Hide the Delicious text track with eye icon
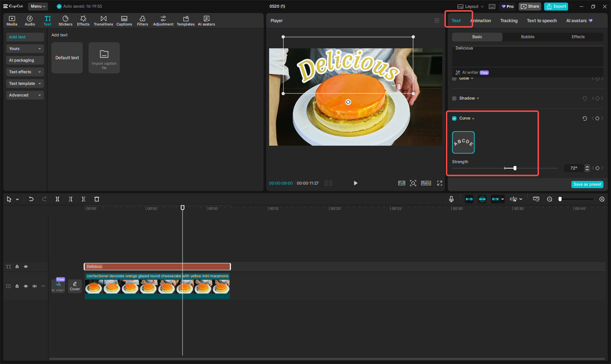Viewport: 611px width, 364px height. (26, 267)
